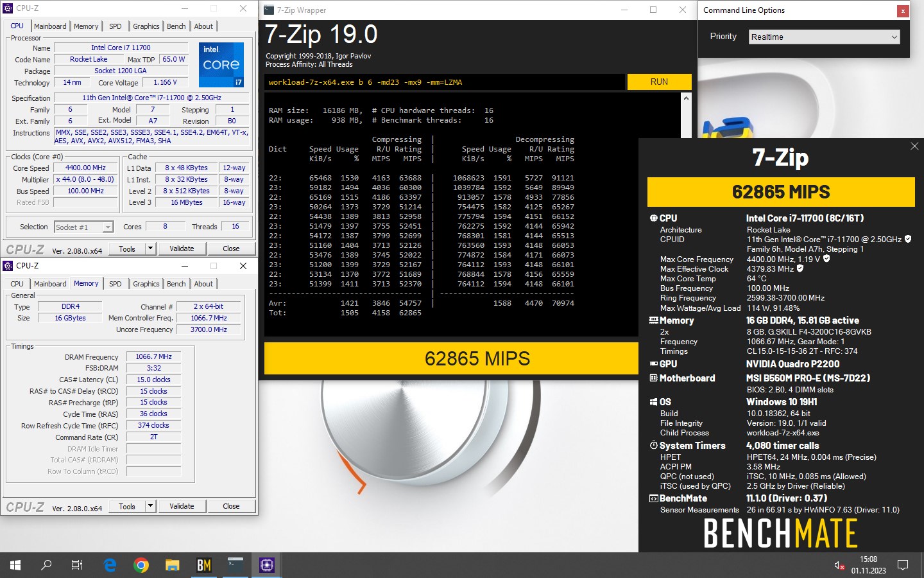Switch to CPU-Z taskbar icon
The image size is (924, 578).
pyautogui.click(x=267, y=565)
